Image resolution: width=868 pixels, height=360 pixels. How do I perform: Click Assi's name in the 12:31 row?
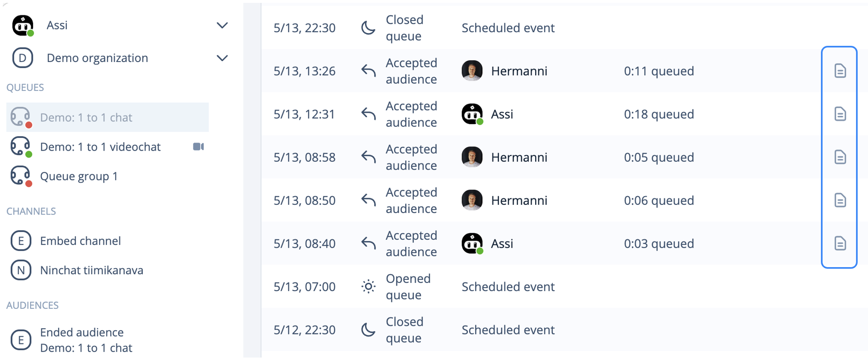[502, 114]
